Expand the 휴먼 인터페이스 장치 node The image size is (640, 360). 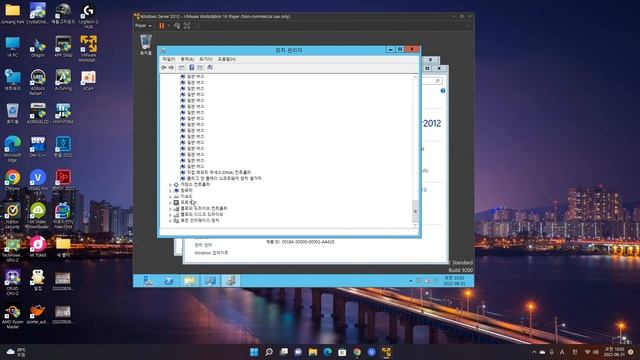tap(170, 221)
